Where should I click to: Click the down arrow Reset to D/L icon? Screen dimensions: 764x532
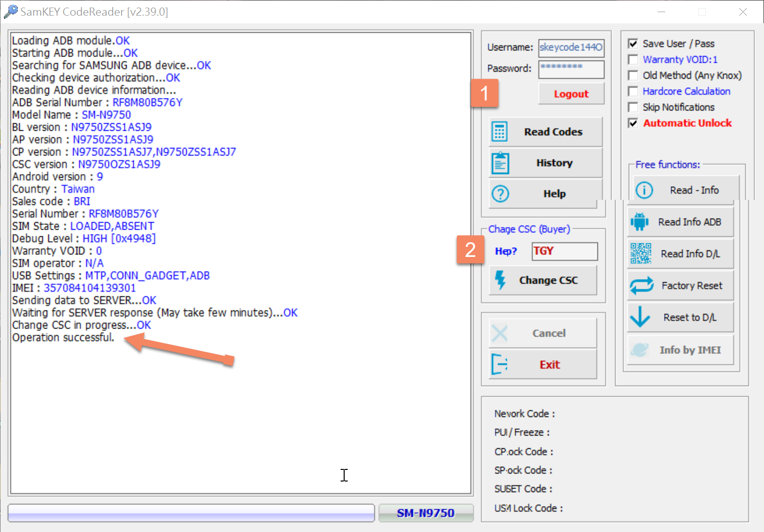pyautogui.click(x=640, y=317)
